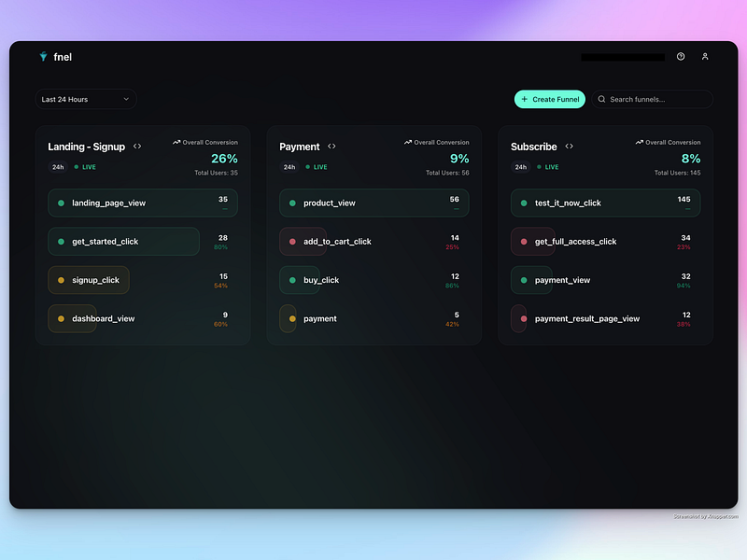747x560 pixels.
Task: Select the add_to_cart_click step
Action: pyautogui.click(x=374, y=242)
